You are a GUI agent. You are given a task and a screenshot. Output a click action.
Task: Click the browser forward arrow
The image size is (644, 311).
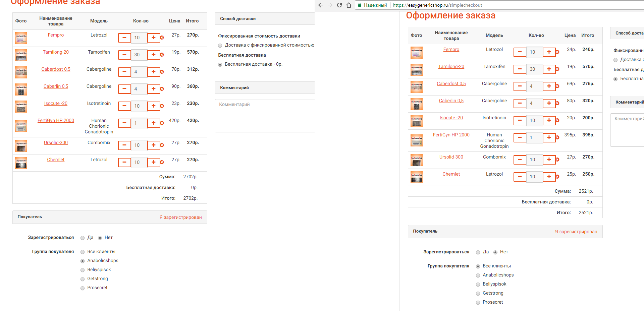coord(330,5)
